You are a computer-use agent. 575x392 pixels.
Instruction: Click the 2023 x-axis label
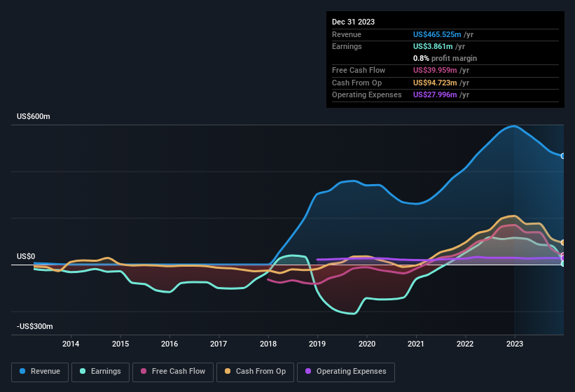[515, 344]
